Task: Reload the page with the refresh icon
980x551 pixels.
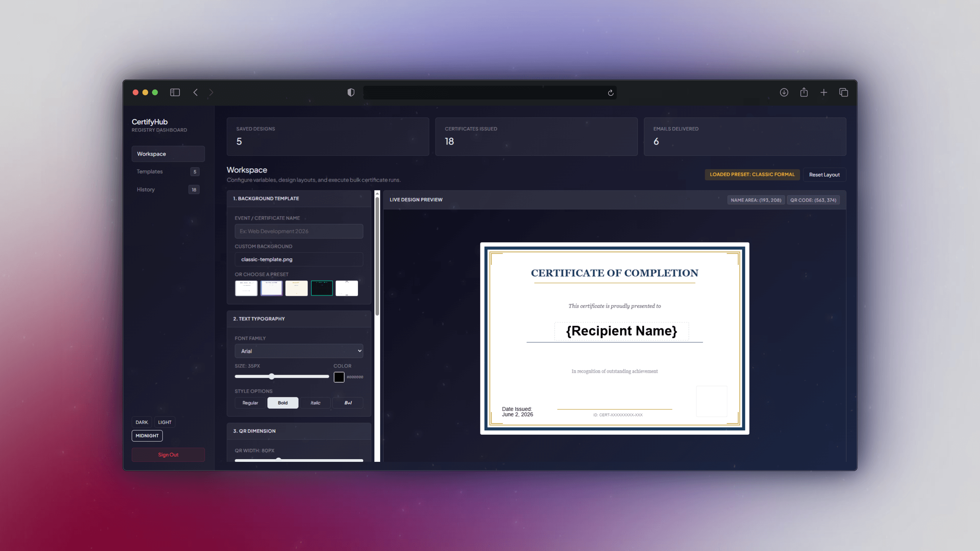Action: point(611,93)
